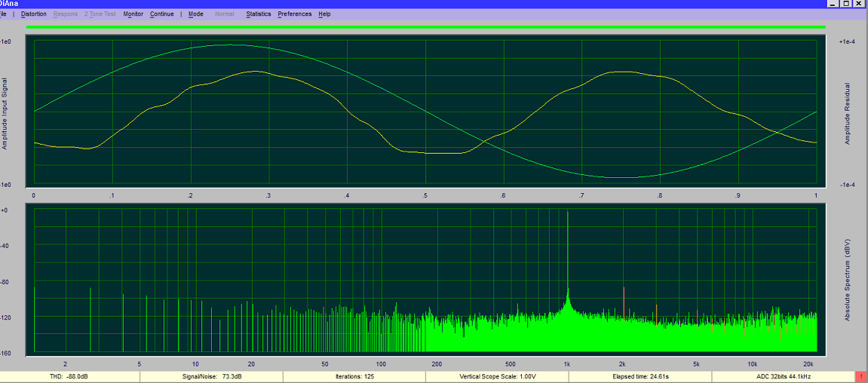
Task: Open the Distortion menu
Action: click(x=33, y=14)
